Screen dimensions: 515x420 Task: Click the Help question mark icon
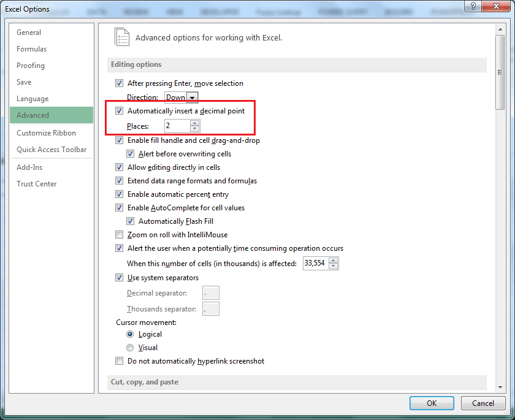pos(473,6)
